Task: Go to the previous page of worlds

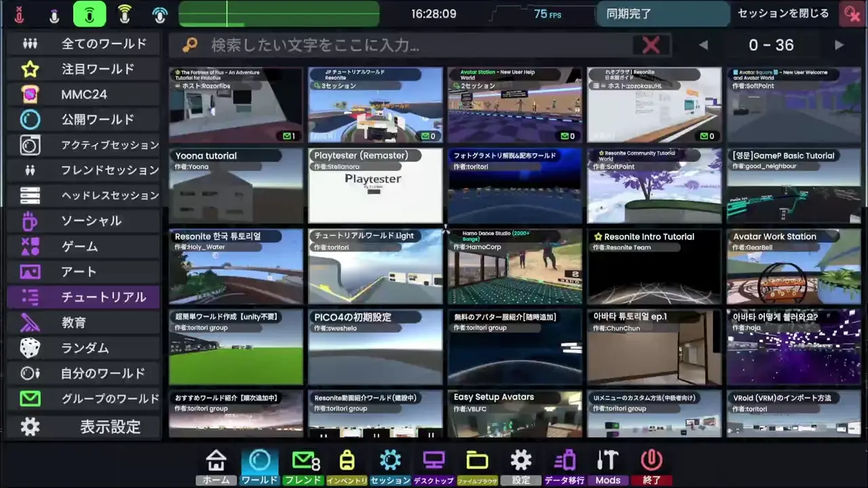Action: 703,45
